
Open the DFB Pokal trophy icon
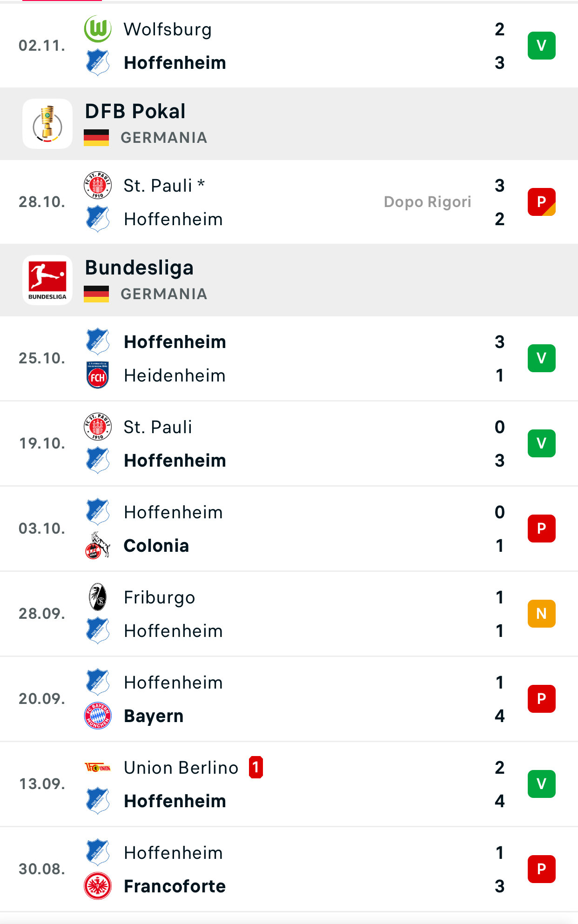47,124
